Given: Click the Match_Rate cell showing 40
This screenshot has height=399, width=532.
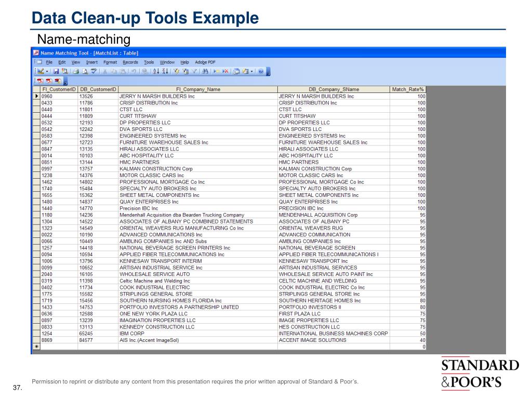Looking at the screenshot, I should [x=408, y=340].
